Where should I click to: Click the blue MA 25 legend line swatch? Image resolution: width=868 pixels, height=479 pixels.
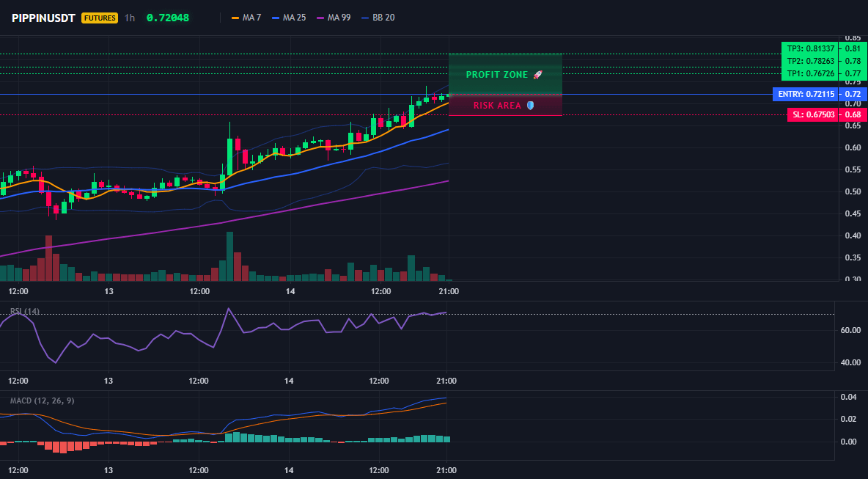[276, 18]
